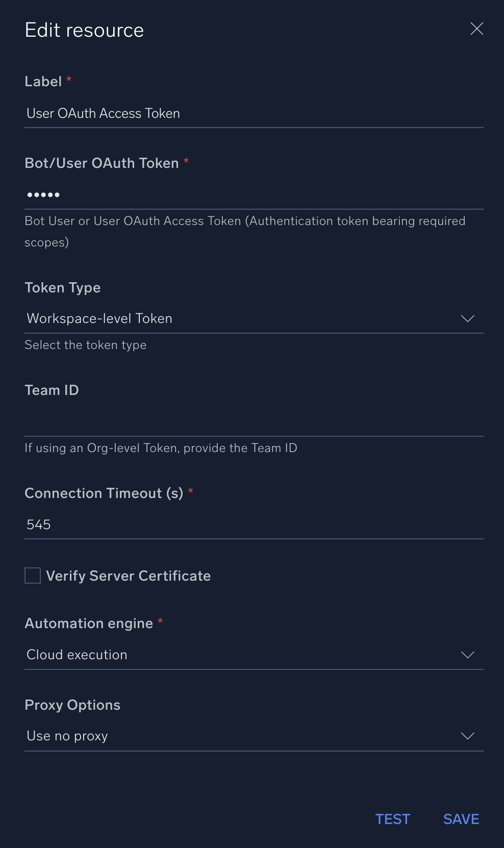Click the Proxy Options chevron arrow
This screenshot has width=504, height=848.
tap(467, 736)
